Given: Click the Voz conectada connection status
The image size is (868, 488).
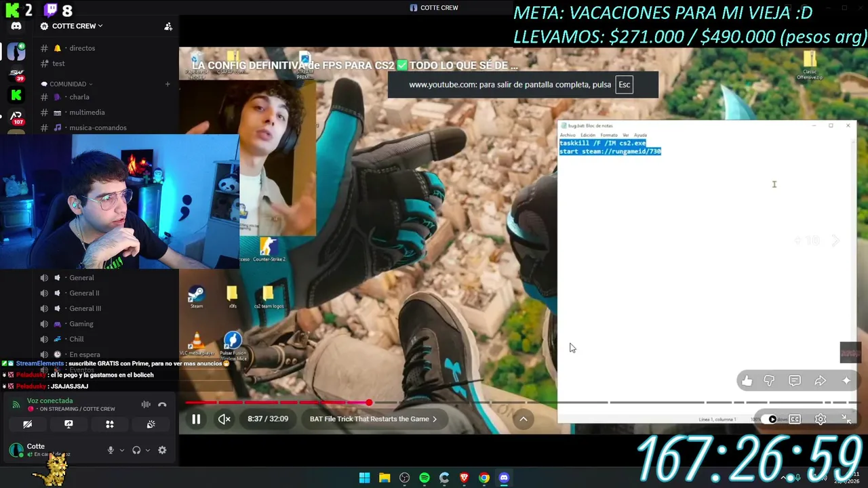Looking at the screenshot, I should [x=50, y=401].
